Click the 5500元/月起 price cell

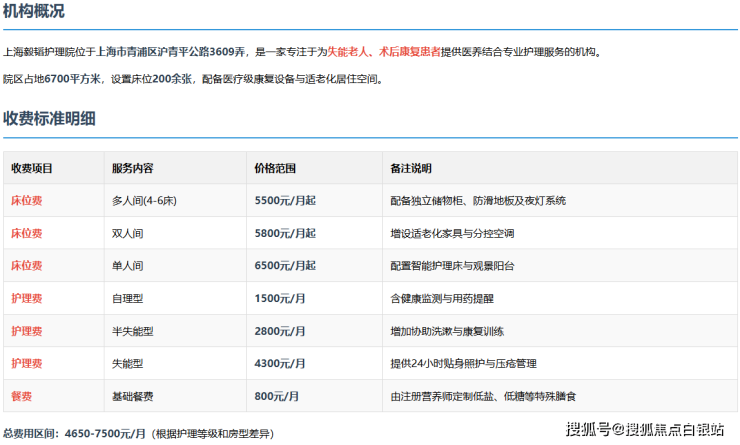(285, 200)
